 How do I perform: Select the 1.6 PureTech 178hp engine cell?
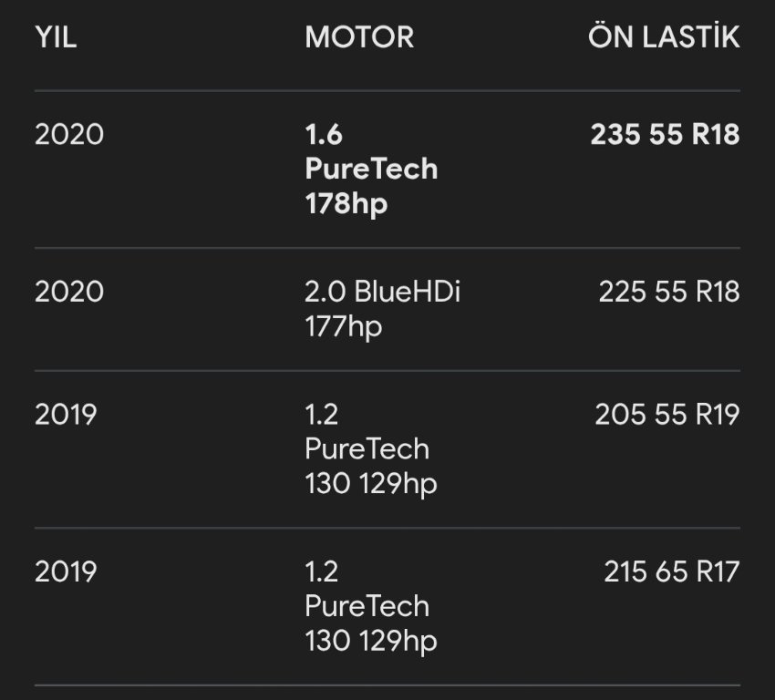tap(370, 169)
